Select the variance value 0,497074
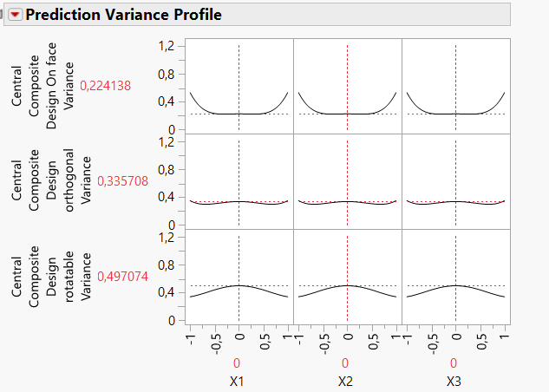Viewport: 549px width, 392px height. [x=122, y=277]
